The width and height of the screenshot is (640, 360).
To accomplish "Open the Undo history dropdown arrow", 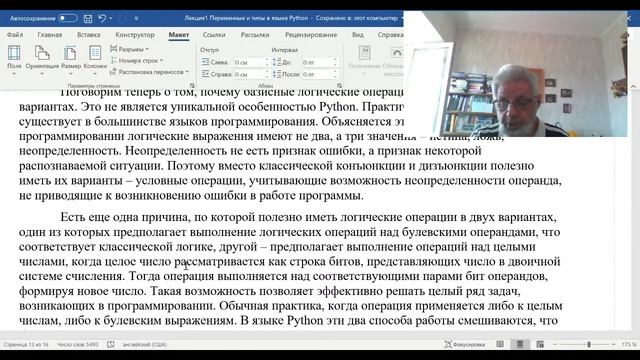I will coord(111,18).
